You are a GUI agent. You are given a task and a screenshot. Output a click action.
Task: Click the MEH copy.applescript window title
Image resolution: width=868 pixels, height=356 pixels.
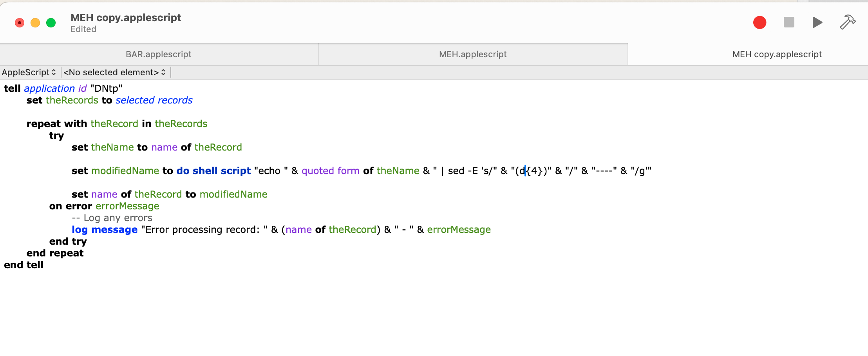(126, 18)
